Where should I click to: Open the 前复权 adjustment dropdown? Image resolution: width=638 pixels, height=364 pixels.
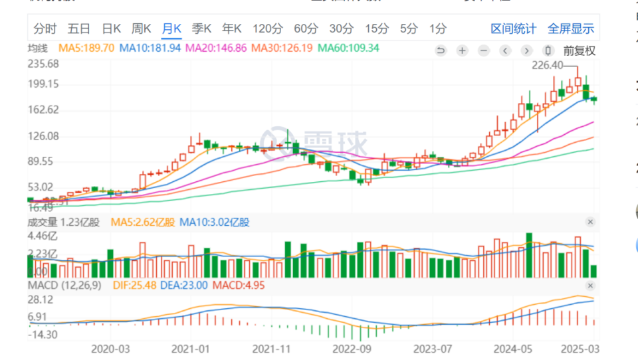(x=580, y=50)
